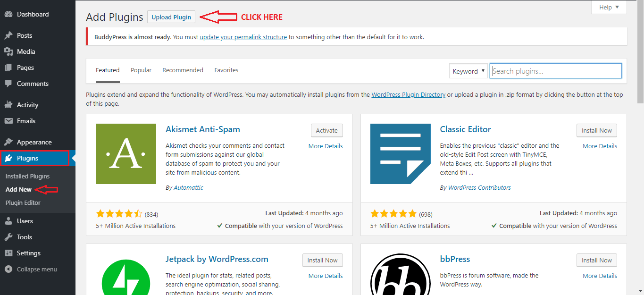Visit the Automattic author link

pos(189,188)
